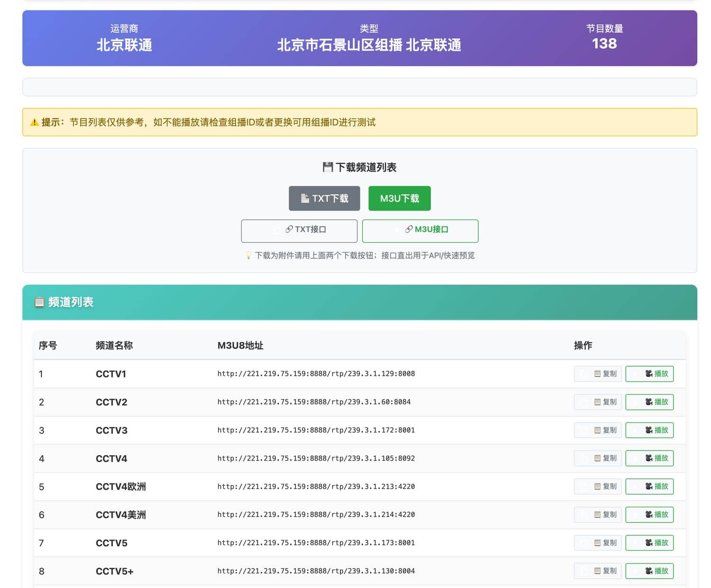Copy the CCTV1 stream address

pos(597,374)
